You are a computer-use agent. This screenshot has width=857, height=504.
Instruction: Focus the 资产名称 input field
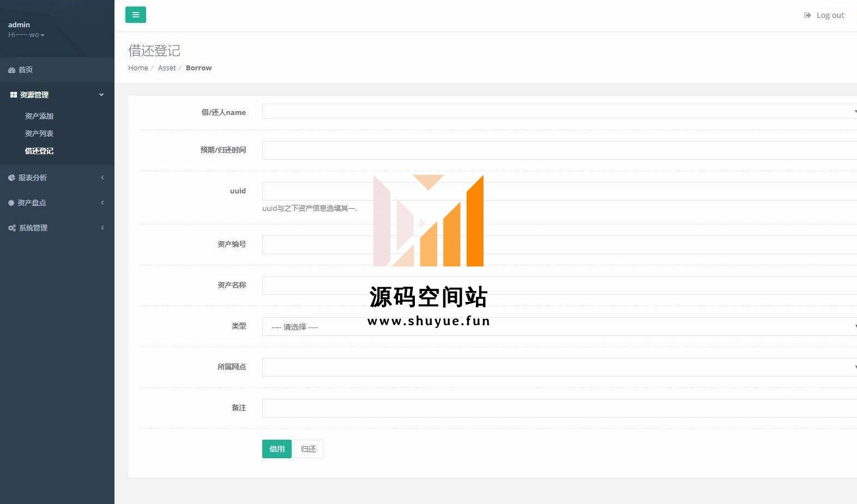(559, 286)
